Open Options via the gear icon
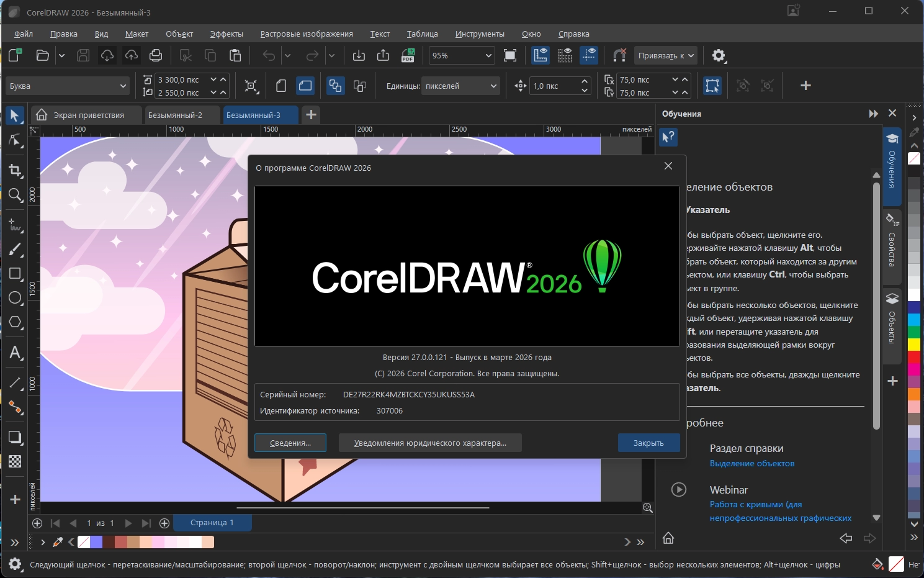The height and width of the screenshot is (578, 924). click(719, 55)
